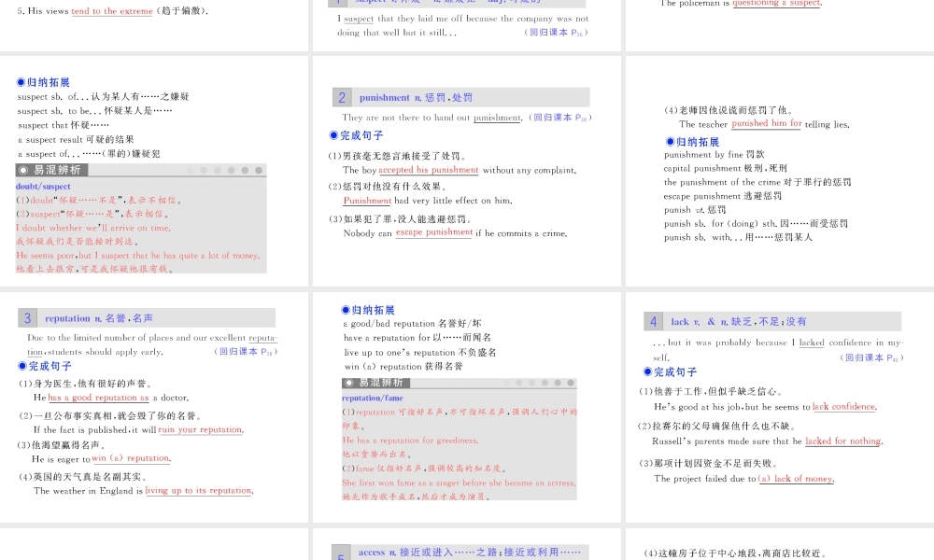
Task: Click the text '(4)这幢房子位于中心地段,离商店比较近'
Action: tap(736, 553)
